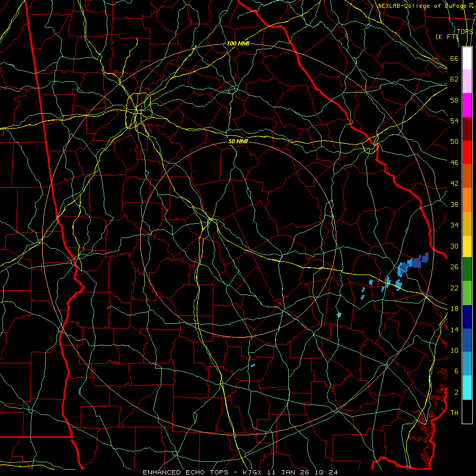This screenshot has width=476, height=476.
Task: Click the black TH swatch
Action: pyautogui.click(x=467, y=411)
